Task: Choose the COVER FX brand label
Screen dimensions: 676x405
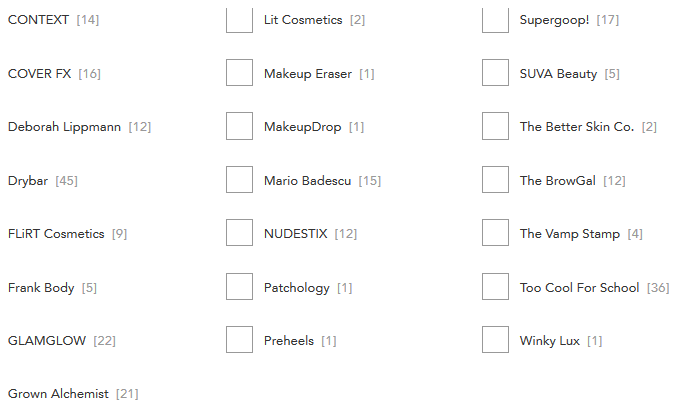Action: pos(41,73)
